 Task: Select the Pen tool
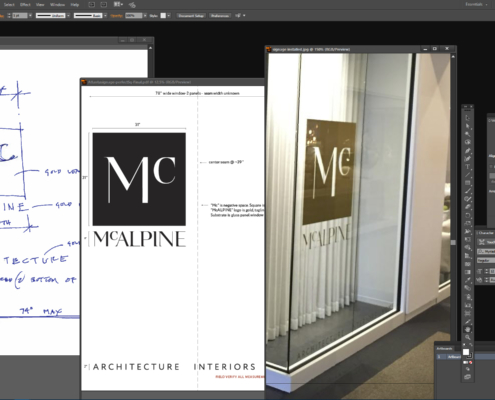click(x=468, y=150)
